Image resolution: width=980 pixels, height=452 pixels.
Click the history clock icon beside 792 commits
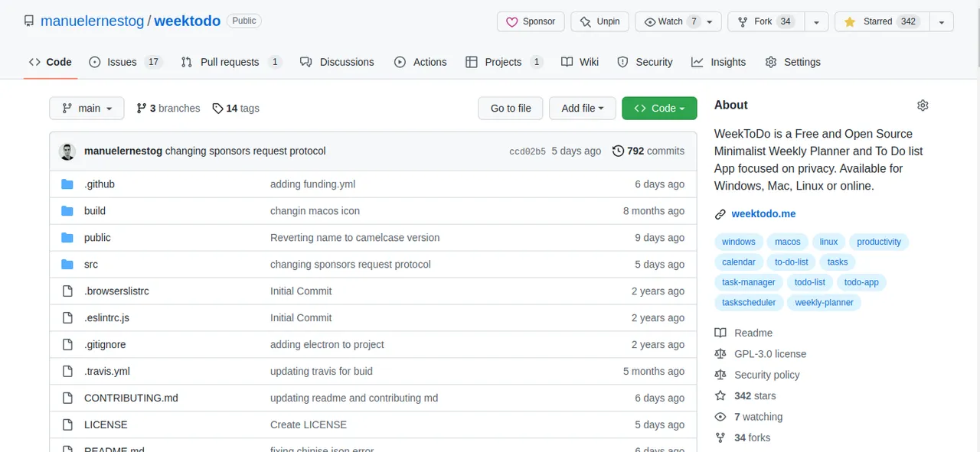tap(618, 151)
